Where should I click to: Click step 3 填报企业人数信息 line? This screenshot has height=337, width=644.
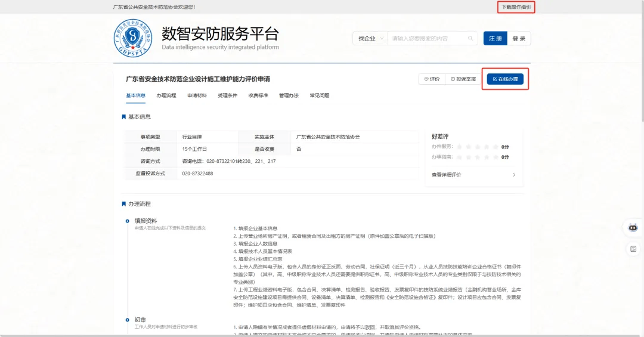click(x=255, y=244)
